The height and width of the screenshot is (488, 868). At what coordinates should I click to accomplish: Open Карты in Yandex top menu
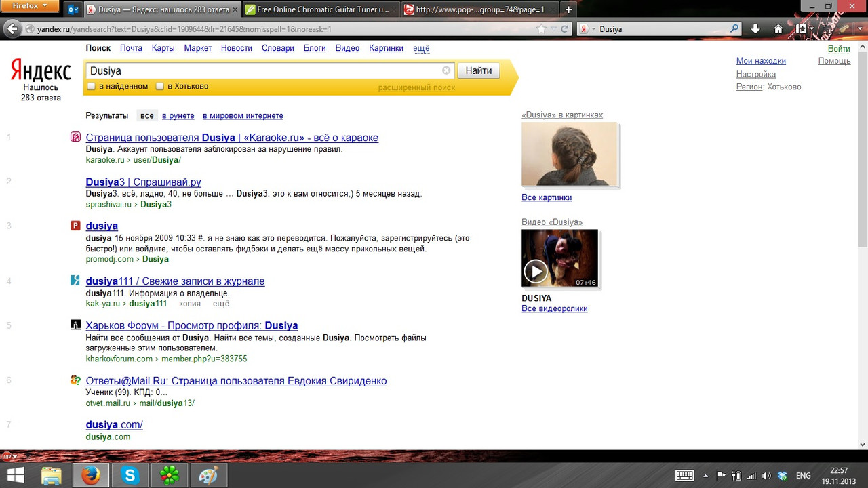point(163,48)
